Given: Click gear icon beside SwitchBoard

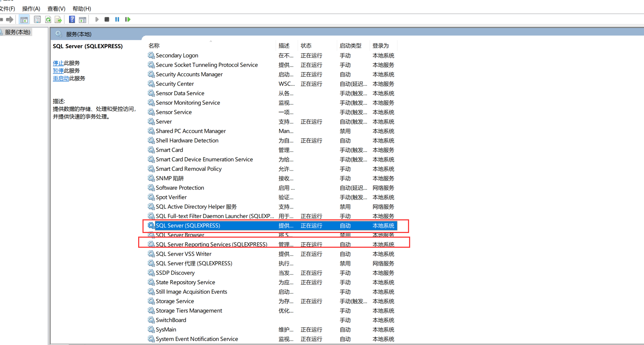Looking at the screenshot, I should pos(151,320).
